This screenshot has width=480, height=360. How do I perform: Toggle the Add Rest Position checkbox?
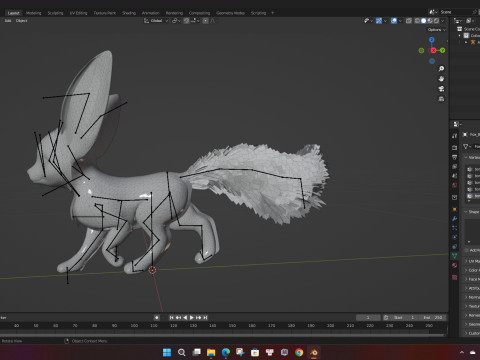[467, 250]
